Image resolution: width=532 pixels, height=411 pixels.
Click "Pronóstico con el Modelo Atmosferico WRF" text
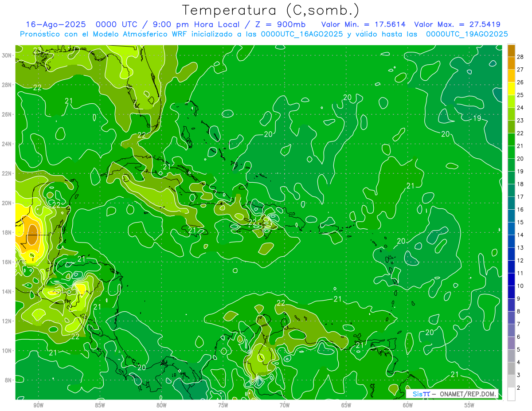[x=104, y=34]
